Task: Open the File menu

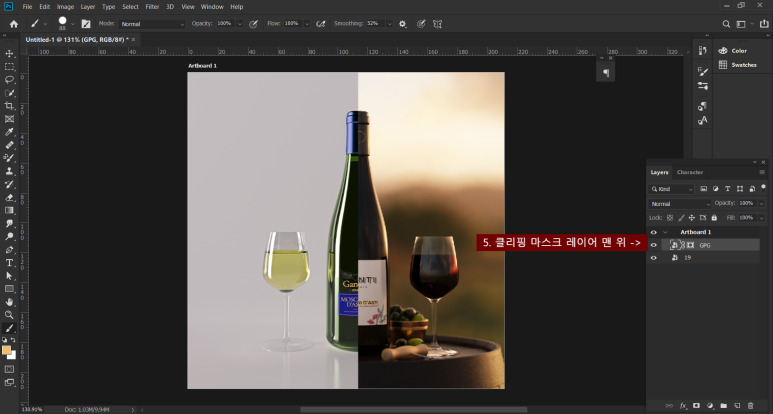Action: click(27, 7)
